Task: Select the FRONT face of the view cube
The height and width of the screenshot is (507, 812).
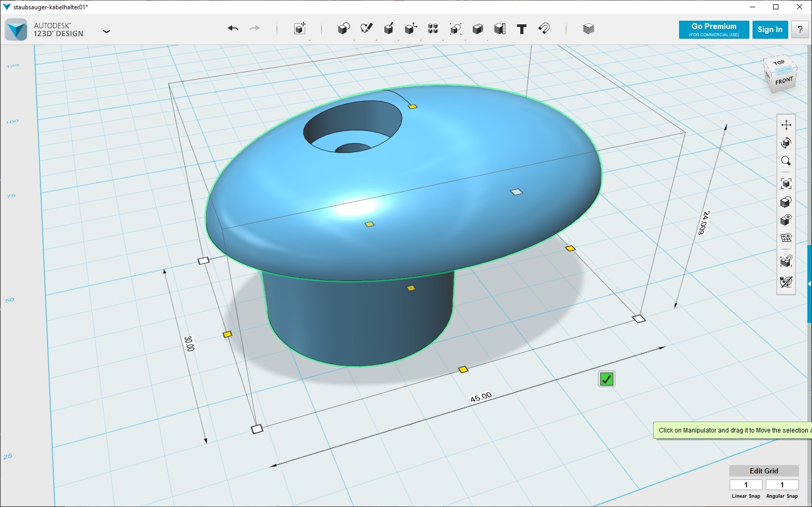Action: tap(784, 81)
